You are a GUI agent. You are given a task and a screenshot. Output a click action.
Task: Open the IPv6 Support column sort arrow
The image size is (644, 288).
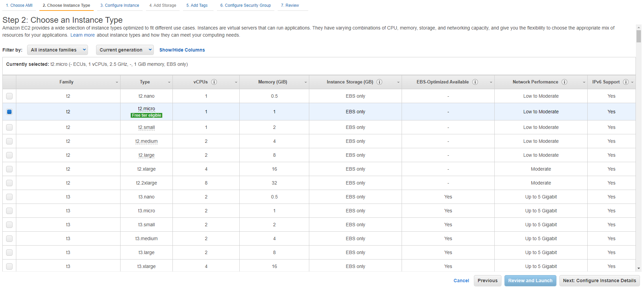(x=632, y=82)
